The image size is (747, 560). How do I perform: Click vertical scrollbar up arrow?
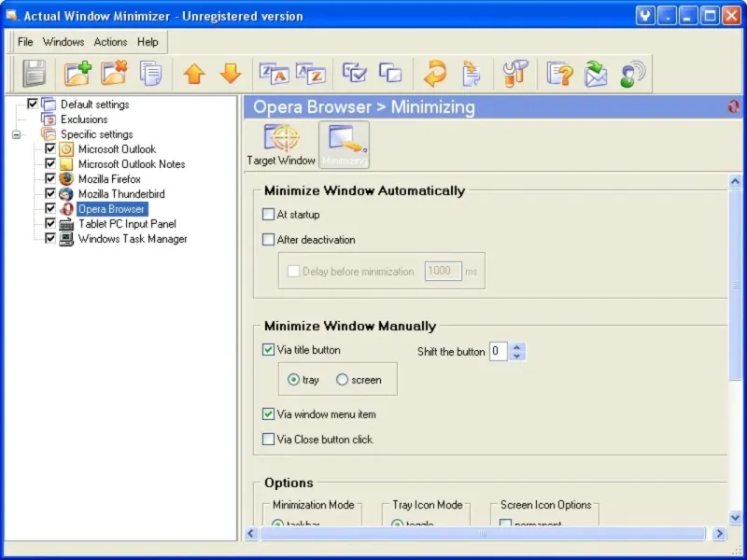735,181
